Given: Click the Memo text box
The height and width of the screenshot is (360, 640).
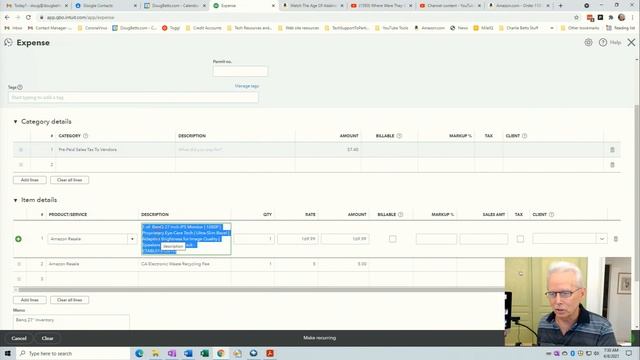Looking at the screenshot, I should 71,322.
